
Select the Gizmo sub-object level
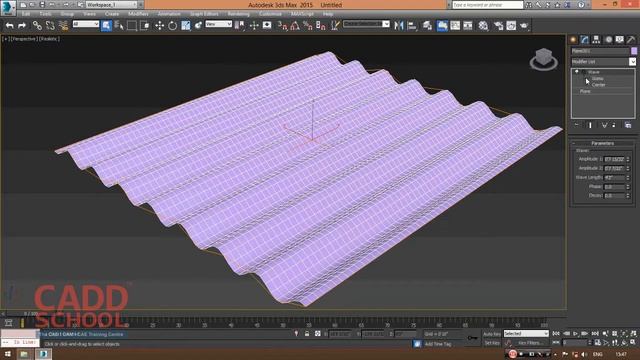[x=598, y=78]
